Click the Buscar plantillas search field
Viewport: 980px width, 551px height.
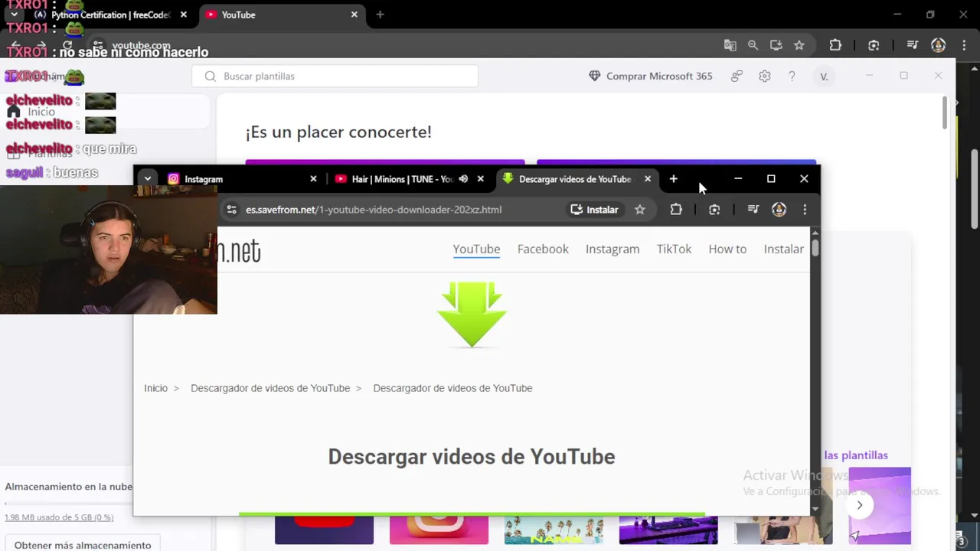[335, 77]
